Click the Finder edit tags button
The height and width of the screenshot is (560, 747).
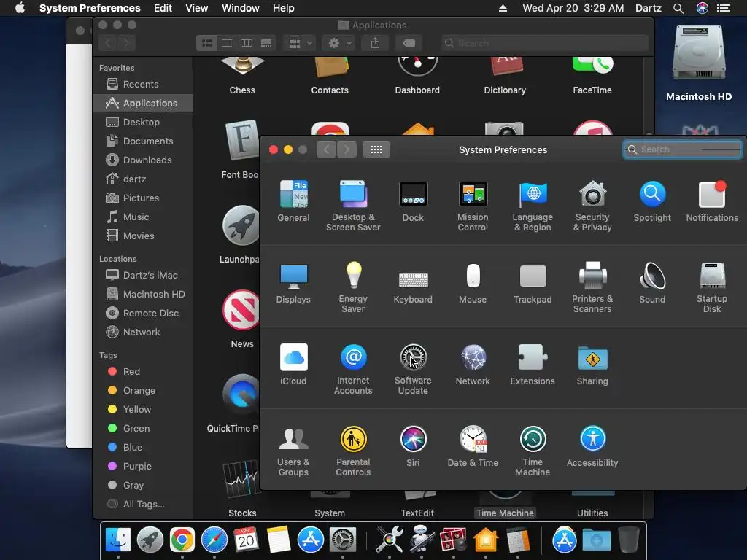(409, 43)
